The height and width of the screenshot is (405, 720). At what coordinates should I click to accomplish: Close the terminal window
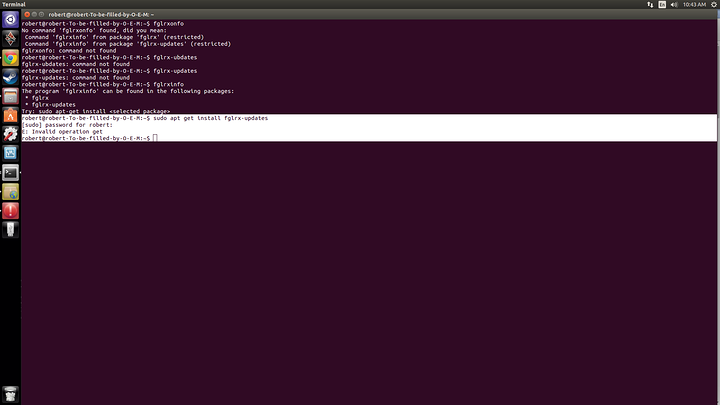(27, 15)
